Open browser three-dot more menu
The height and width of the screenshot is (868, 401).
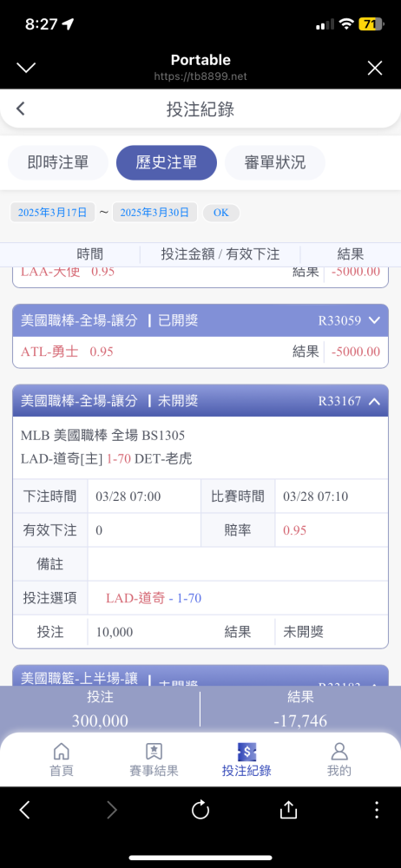coord(377,810)
